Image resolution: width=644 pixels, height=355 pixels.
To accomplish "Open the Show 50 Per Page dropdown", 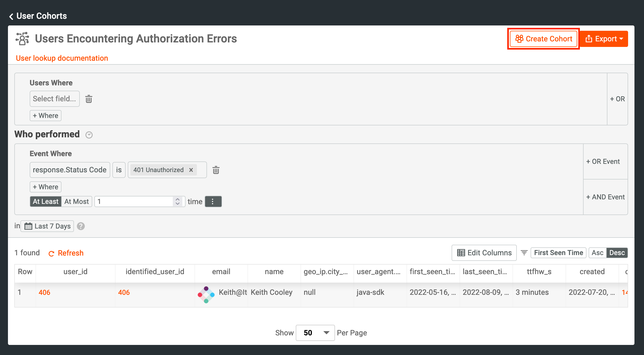I will click(315, 333).
